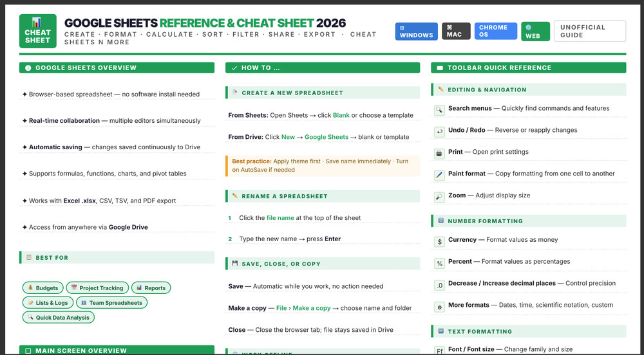Click the Project Tracking tag
The image size is (644, 355).
(x=97, y=287)
